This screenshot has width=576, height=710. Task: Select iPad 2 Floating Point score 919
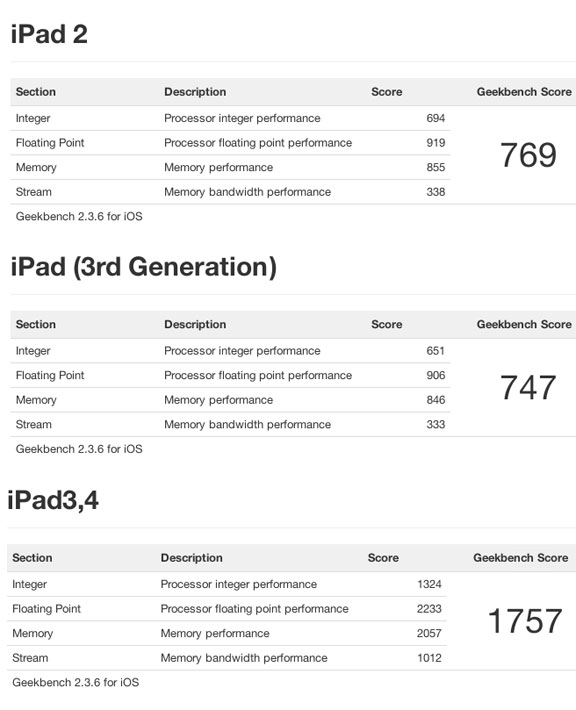(436, 143)
